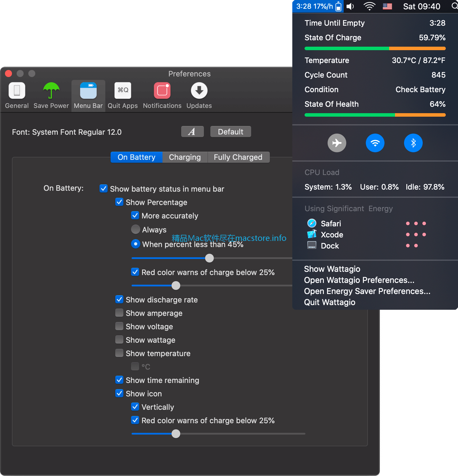
Task: Choose Show Wattagio menu entry
Action: 332,269
